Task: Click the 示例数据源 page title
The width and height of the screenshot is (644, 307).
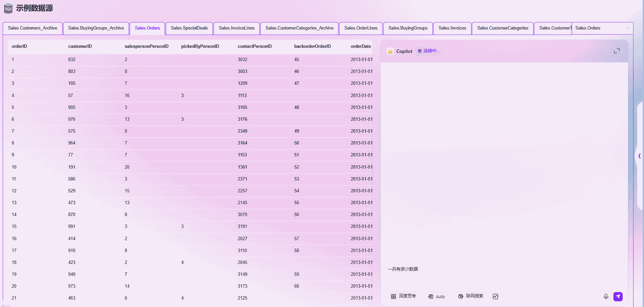Action: pyautogui.click(x=34, y=8)
